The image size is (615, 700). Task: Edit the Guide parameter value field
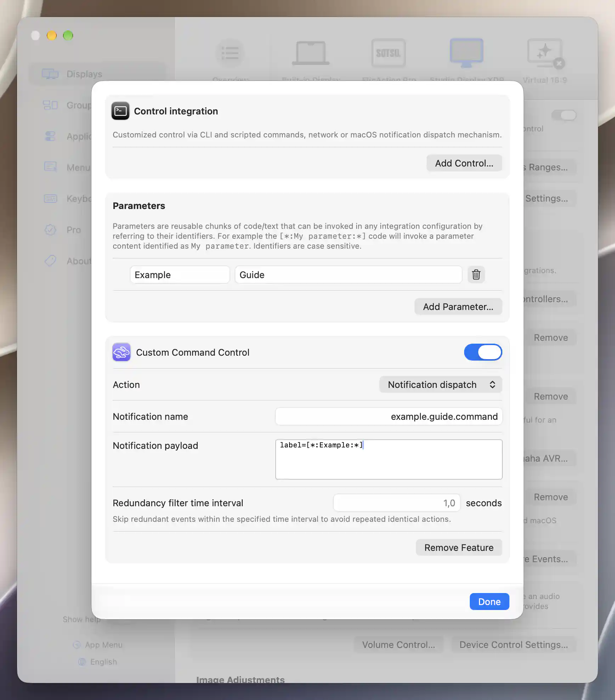click(x=348, y=275)
